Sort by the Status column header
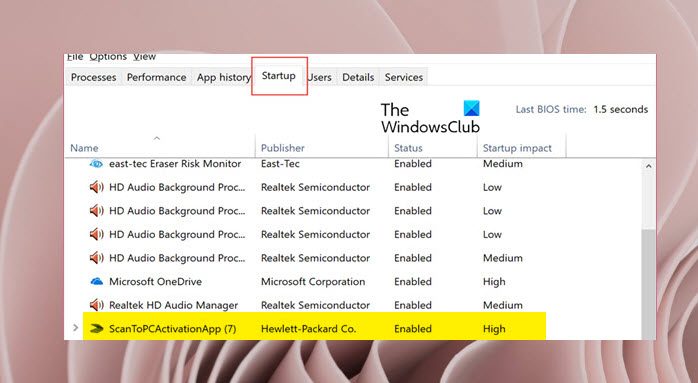 [432, 147]
